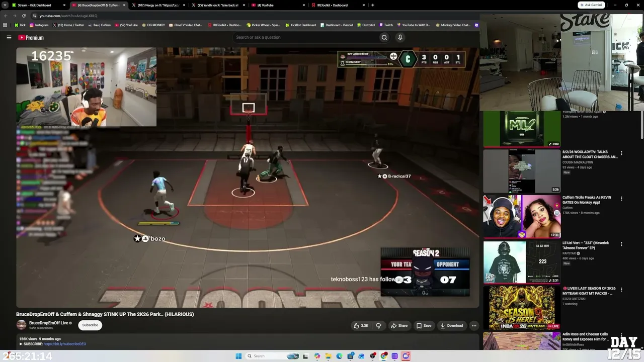Open the Adin Ross and Cheesur video title
Viewport: 644px width, 362px height.
click(x=586, y=336)
